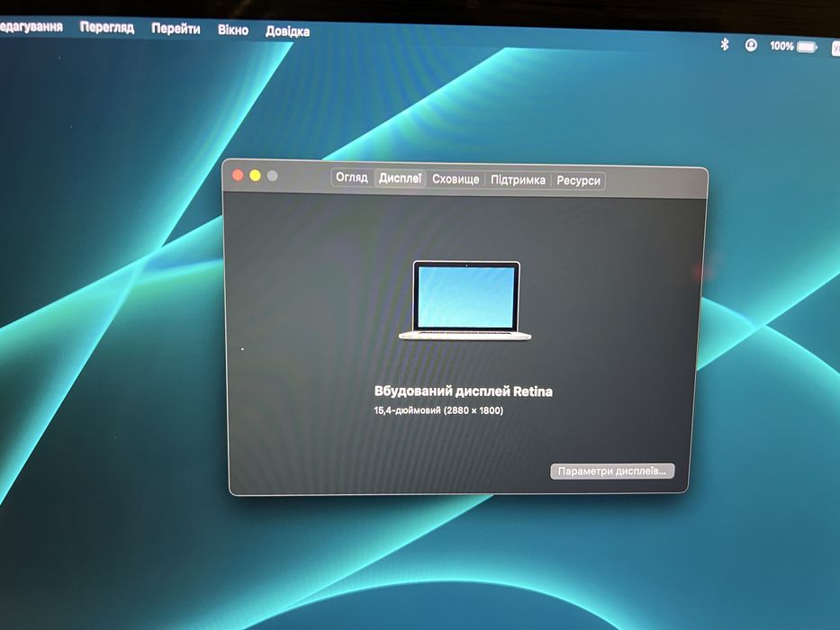Image resolution: width=840 pixels, height=630 pixels.
Task: Click the Параметри дисплеїв button
Action: pyautogui.click(x=612, y=472)
